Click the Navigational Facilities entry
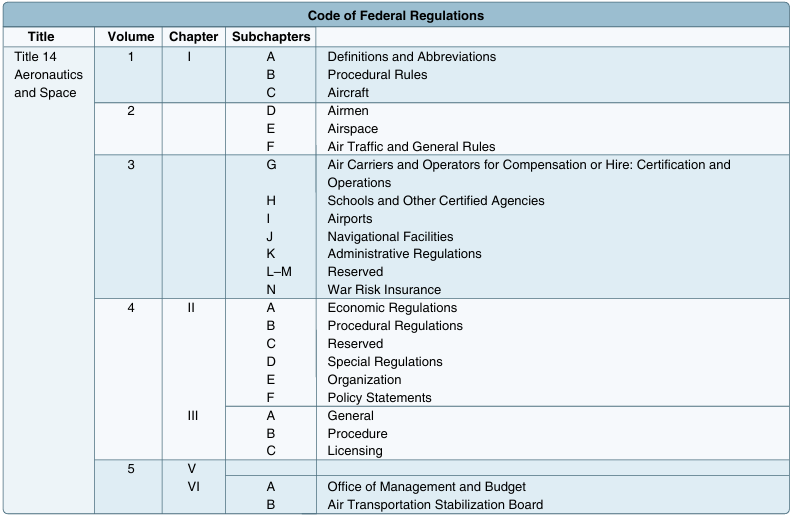790x515 pixels. tap(390, 236)
